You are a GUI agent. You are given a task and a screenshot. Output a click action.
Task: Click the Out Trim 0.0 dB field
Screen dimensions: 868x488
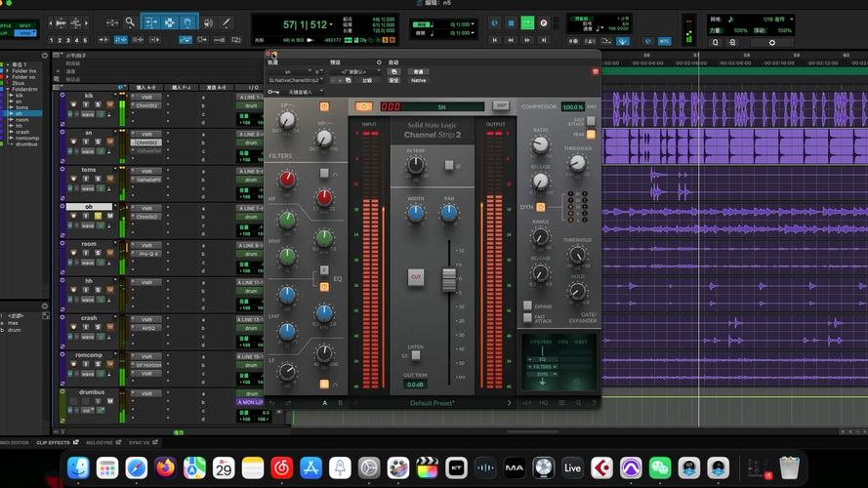(x=415, y=384)
